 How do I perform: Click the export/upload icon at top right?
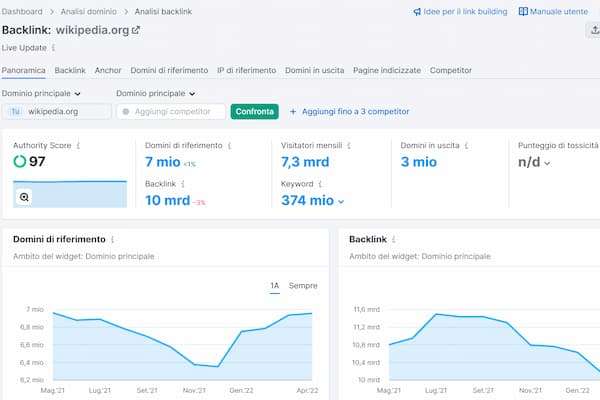click(x=594, y=30)
